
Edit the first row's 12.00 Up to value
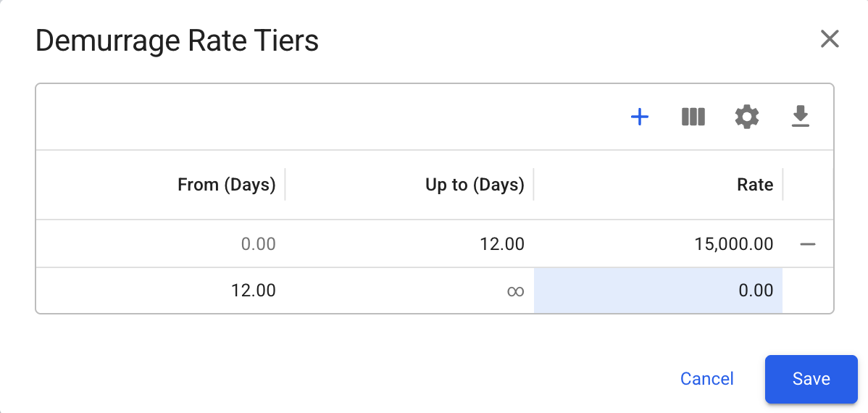coord(501,244)
